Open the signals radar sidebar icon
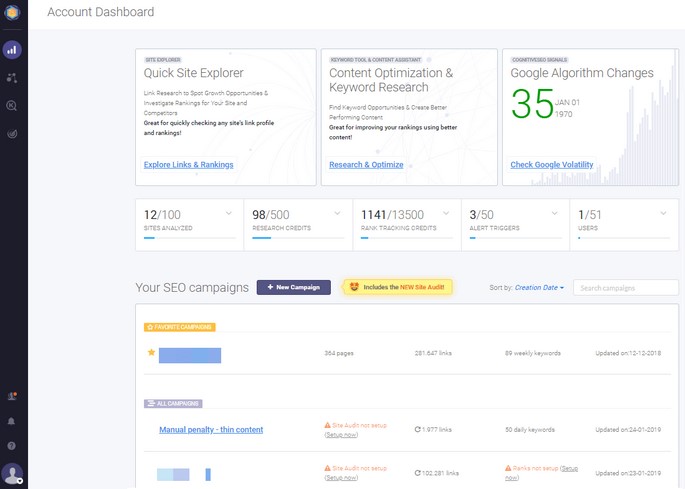 [x=12, y=134]
